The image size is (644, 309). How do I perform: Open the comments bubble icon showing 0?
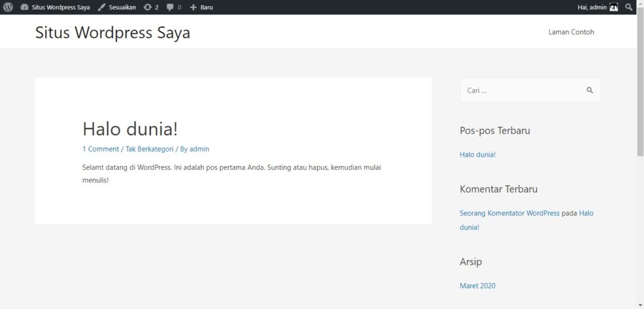170,7
